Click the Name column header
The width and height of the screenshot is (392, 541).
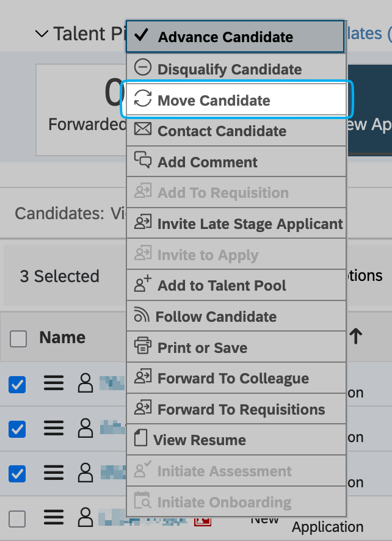[x=62, y=338]
